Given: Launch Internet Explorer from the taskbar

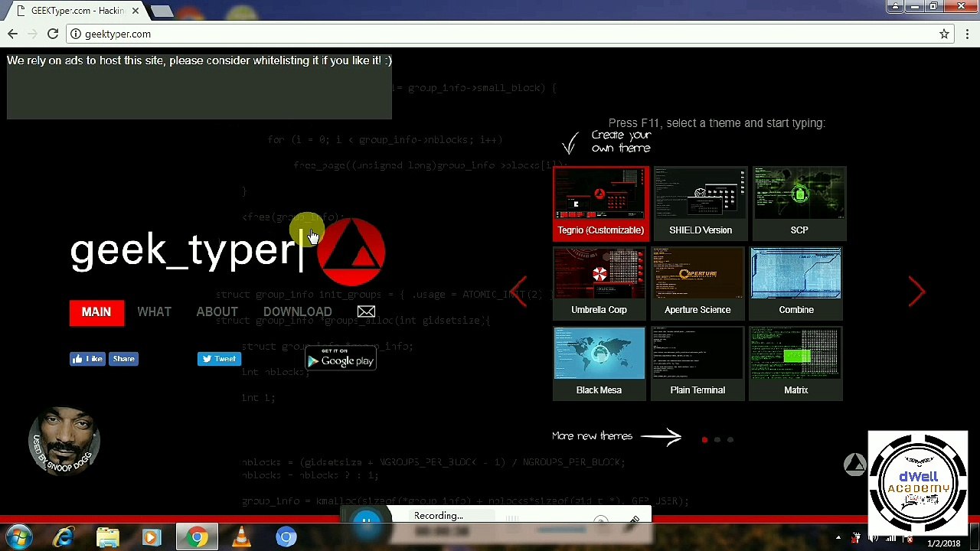Looking at the screenshot, I should point(64,538).
